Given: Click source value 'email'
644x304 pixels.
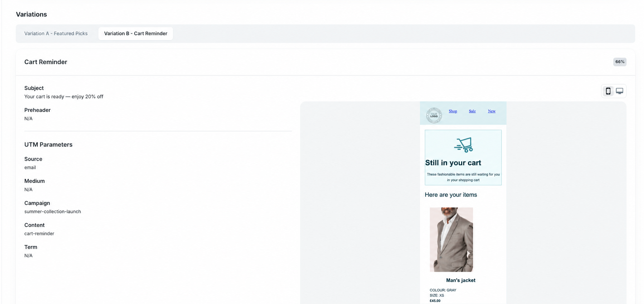Looking at the screenshot, I should (30, 168).
